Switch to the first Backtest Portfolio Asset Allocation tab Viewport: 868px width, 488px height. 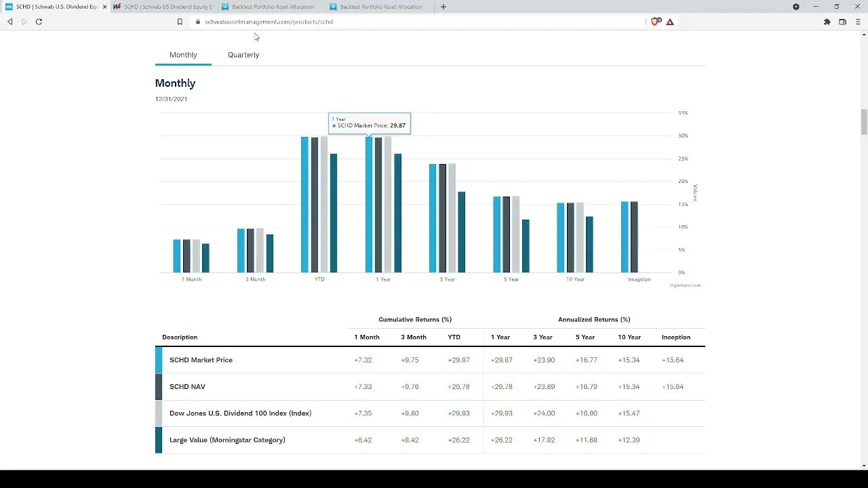(271, 7)
